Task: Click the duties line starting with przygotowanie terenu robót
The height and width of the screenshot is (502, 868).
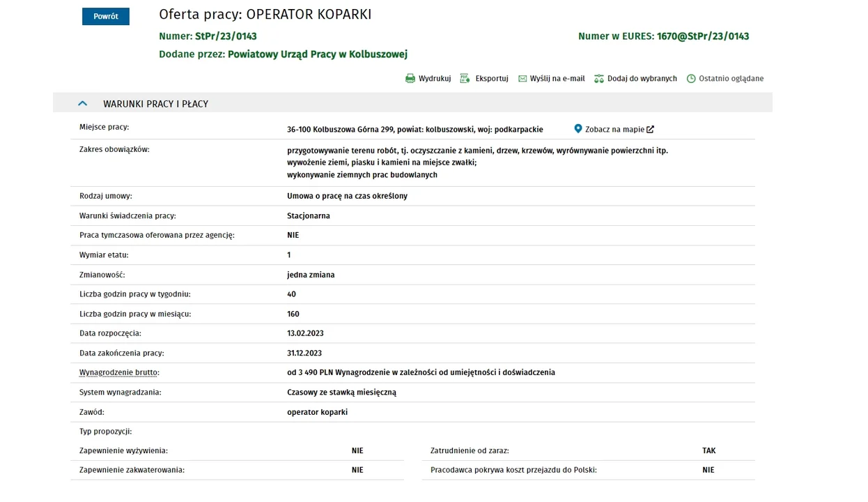Action: [477, 151]
